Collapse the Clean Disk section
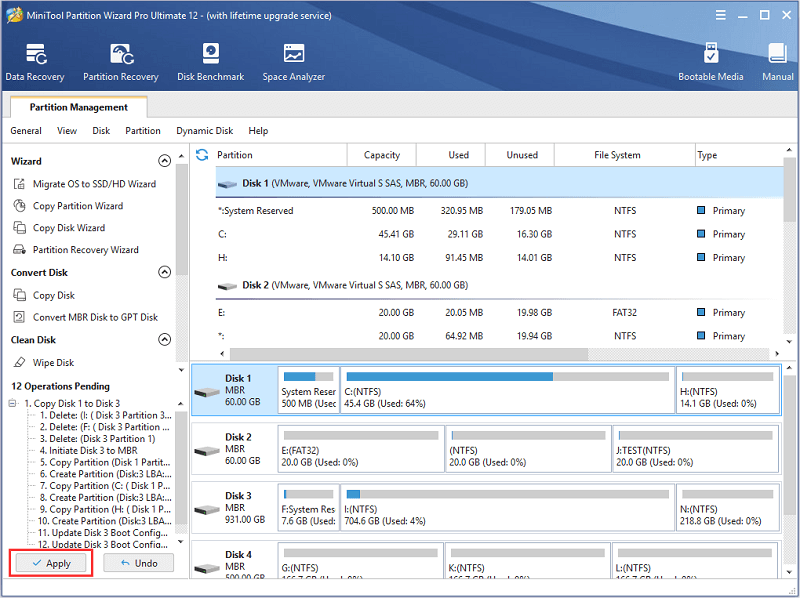This screenshot has width=800, height=598. (164, 339)
